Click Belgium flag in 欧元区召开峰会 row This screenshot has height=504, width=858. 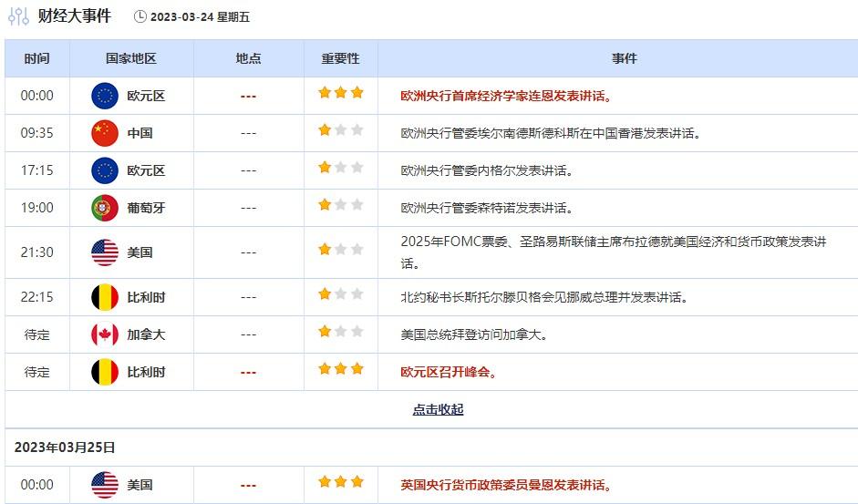[x=105, y=372]
